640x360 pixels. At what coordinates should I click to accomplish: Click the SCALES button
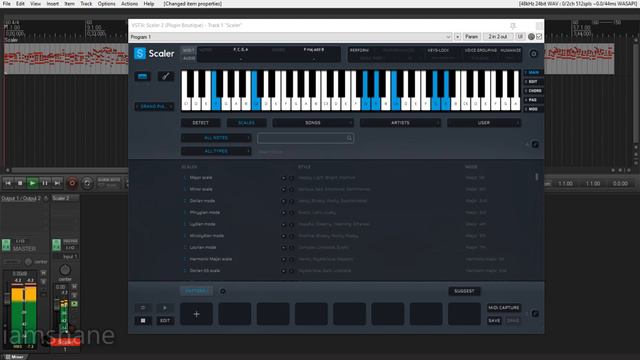(x=246, y=123)
